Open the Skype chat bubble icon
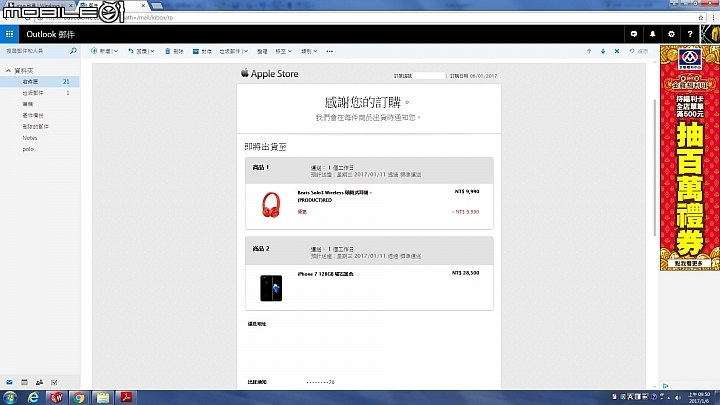This screenshot has height=405, width=720. tap(634, 34)
